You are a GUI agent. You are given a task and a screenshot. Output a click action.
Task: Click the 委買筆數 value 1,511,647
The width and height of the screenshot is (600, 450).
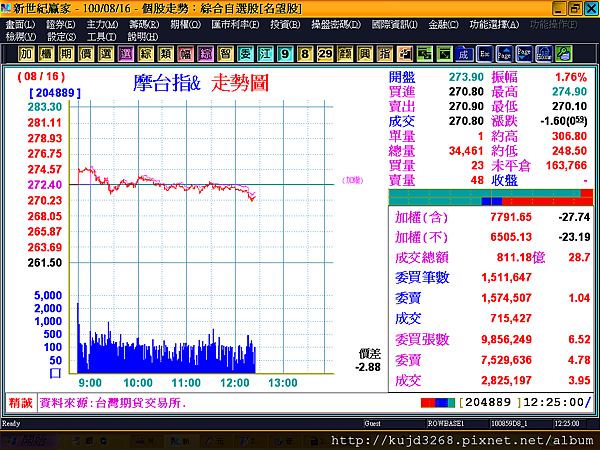pyautogui.click(x=507, y=277)
